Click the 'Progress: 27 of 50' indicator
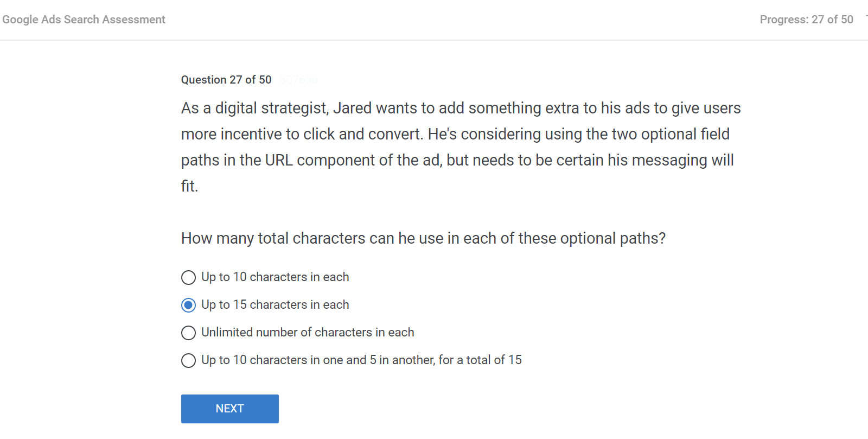This screenshot has width=868, height=439. [x=806, y=20]
